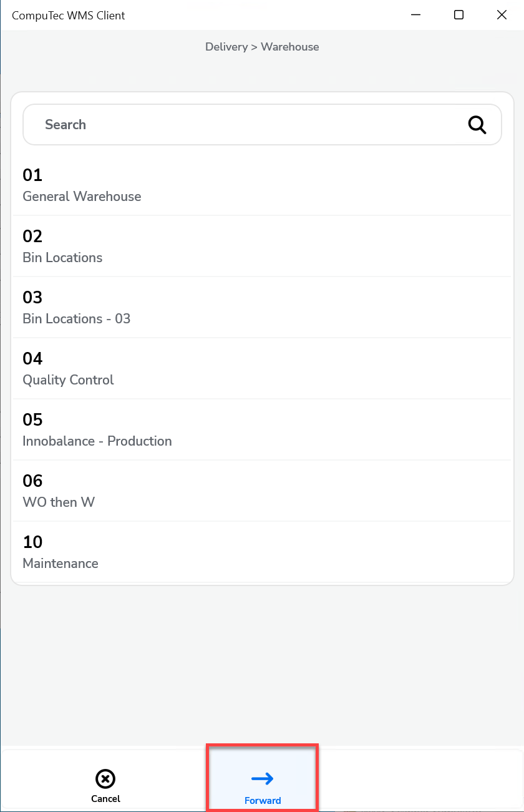
Task: Click the circled X Cancel icon
Action: point(105,779)
